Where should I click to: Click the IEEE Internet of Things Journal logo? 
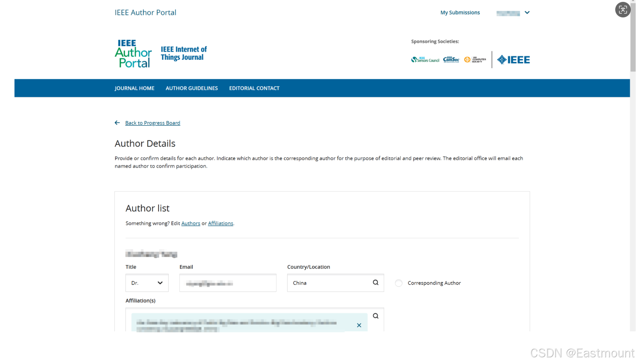[x=184, y=53]
